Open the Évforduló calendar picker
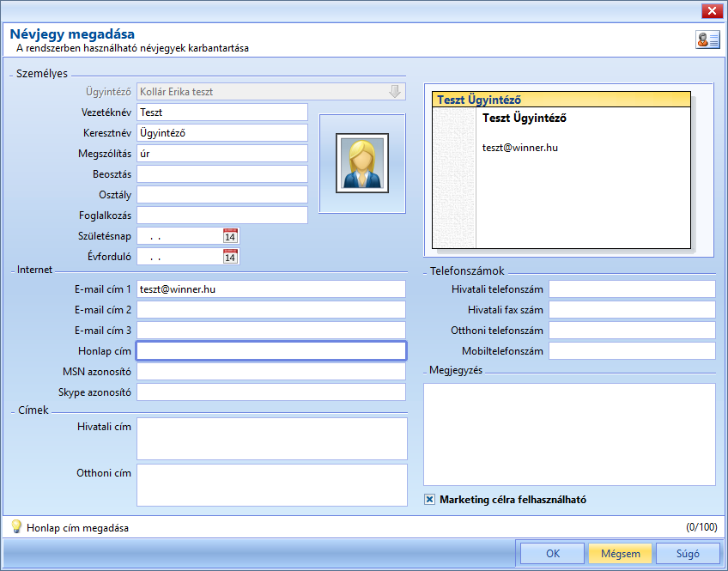This screenshot has height=571, width=728. click(x=230, y=256)
